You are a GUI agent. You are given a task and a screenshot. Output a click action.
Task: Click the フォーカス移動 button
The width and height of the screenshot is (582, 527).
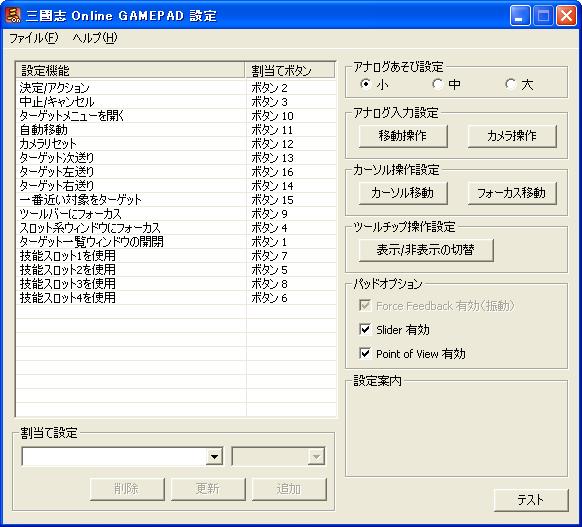coord(512,193)
